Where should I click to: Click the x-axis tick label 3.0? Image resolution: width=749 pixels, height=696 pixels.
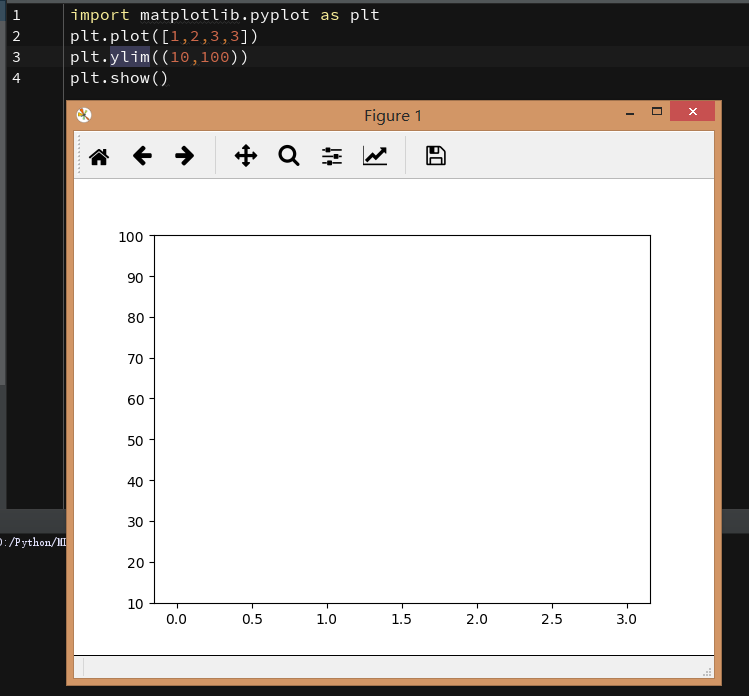coord(626,619)
